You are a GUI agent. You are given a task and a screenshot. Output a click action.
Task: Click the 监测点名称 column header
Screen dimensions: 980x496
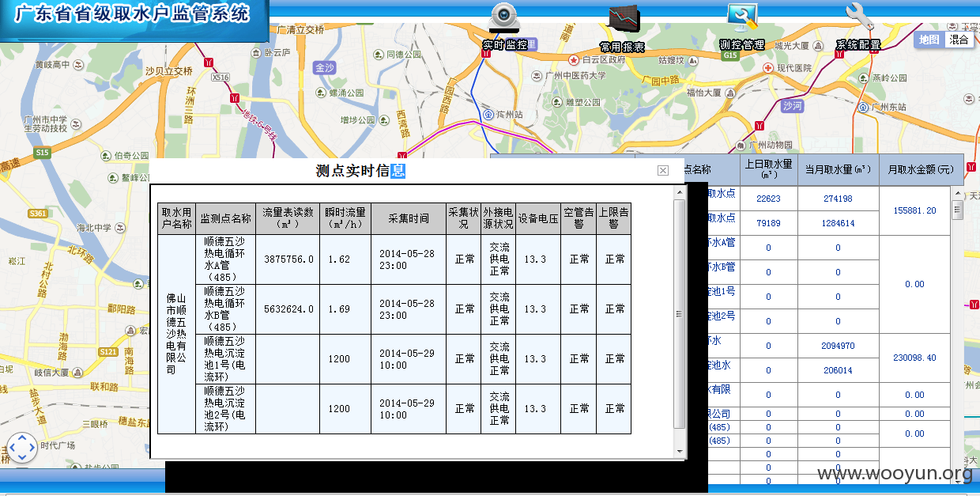tap(226, 218)
